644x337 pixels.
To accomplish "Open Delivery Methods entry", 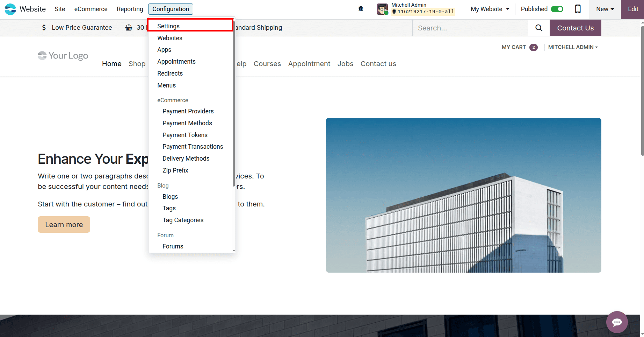I will [x=190, y=159].
